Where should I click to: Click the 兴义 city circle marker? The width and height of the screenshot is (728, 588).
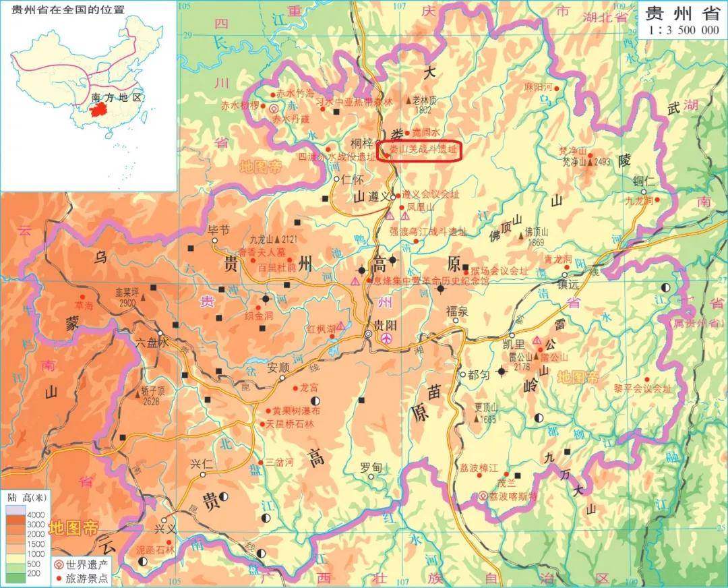(163, 520)
